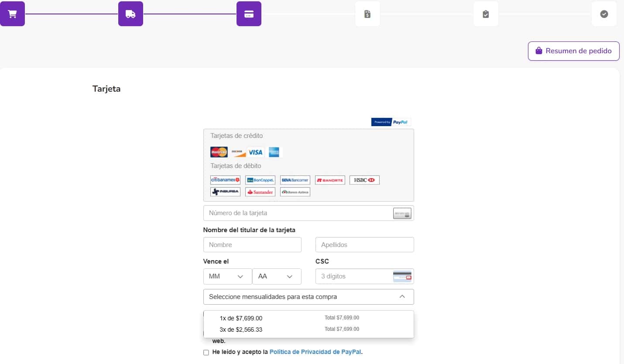Viewport: 624px width, 364px height.
Task: Click the Santander debit logo
Action: (x=260, y=192)
